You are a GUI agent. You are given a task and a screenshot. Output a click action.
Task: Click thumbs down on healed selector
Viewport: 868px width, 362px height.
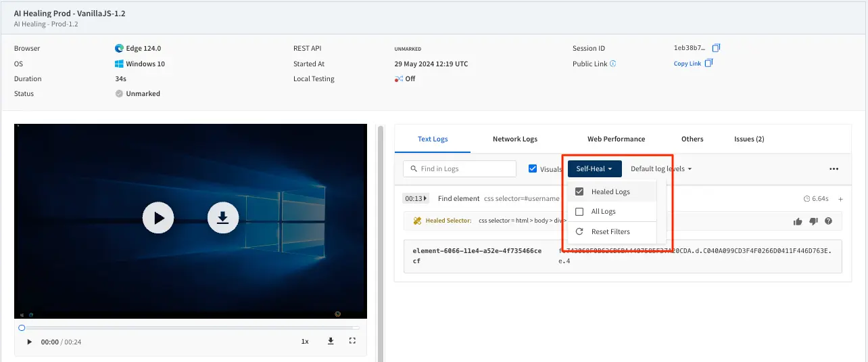(x=813, y=221)
